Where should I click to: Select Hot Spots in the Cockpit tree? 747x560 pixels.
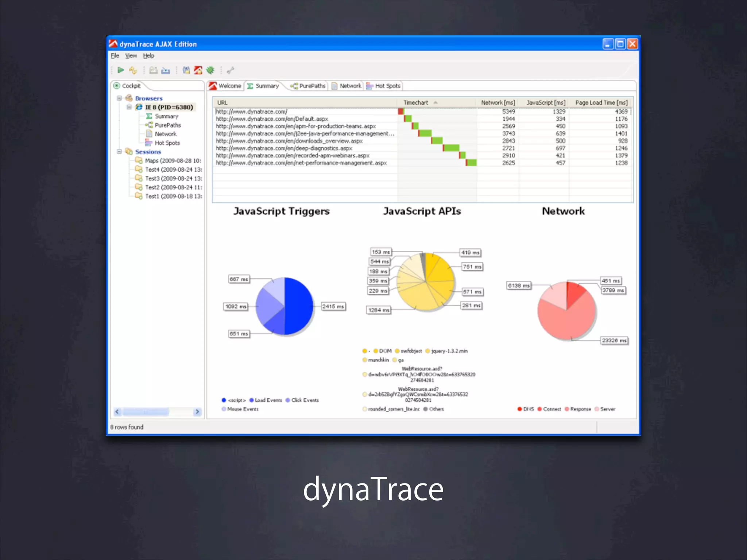point(167,143)
